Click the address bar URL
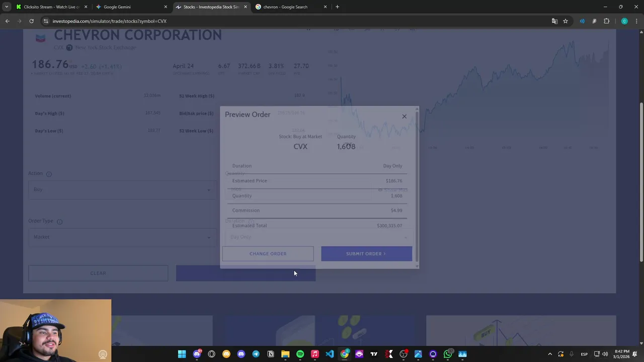Screen dimensions: 644x362 pyautogui.click(x=109, y=21)
